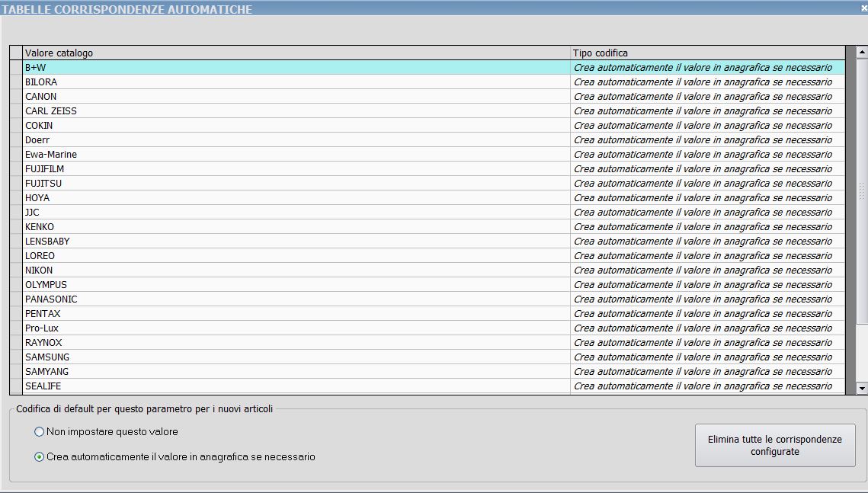868x493 pixels.
Task: Close the Tabelle Corrispondenze Automatiche window
Action: tap(864, 8)
